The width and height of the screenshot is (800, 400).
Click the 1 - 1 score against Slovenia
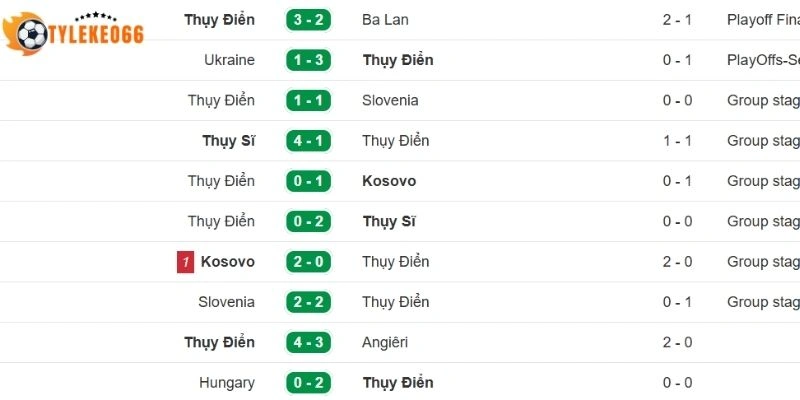coord(308,101)
